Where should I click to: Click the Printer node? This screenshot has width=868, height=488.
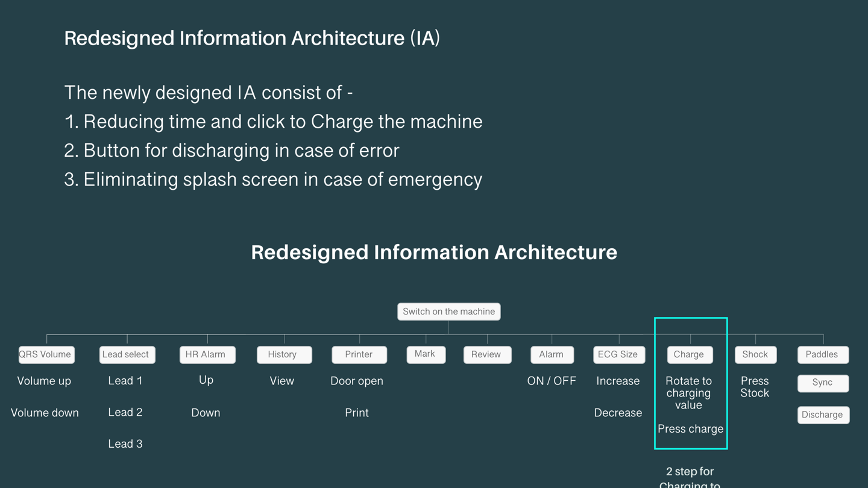tap(359, 354)
